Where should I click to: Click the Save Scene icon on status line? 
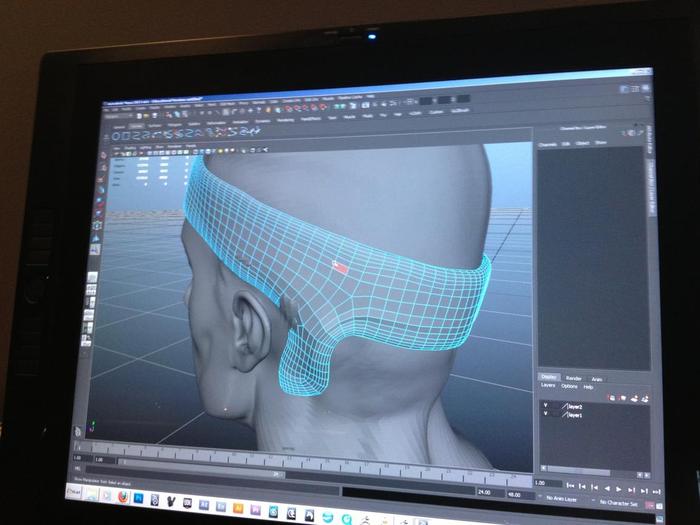pyautogui.click(x=155, y=115)
